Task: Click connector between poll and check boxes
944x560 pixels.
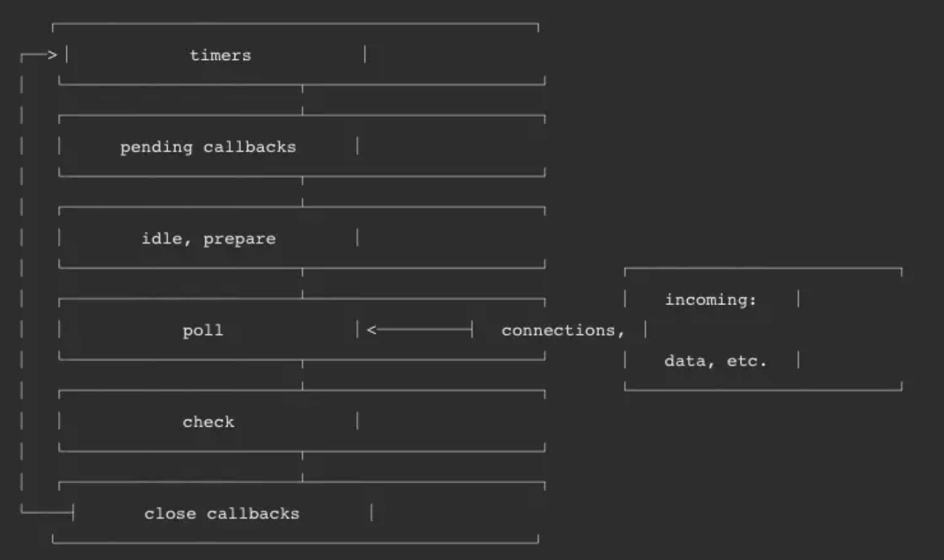Action: [x=302, y=375]
